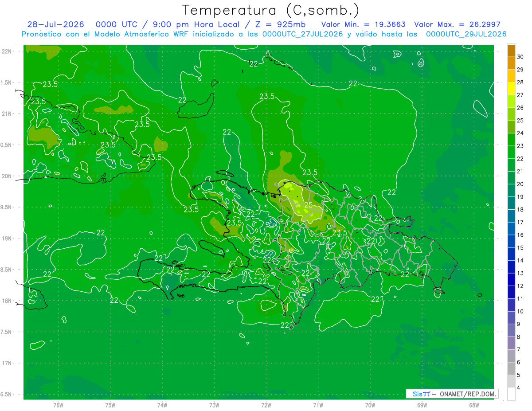Image resolution: width=532 pixels, height=411 pixels.
Task: Click the ONAMET/REP.DOM. logo box
Action: tap(452, 394)
